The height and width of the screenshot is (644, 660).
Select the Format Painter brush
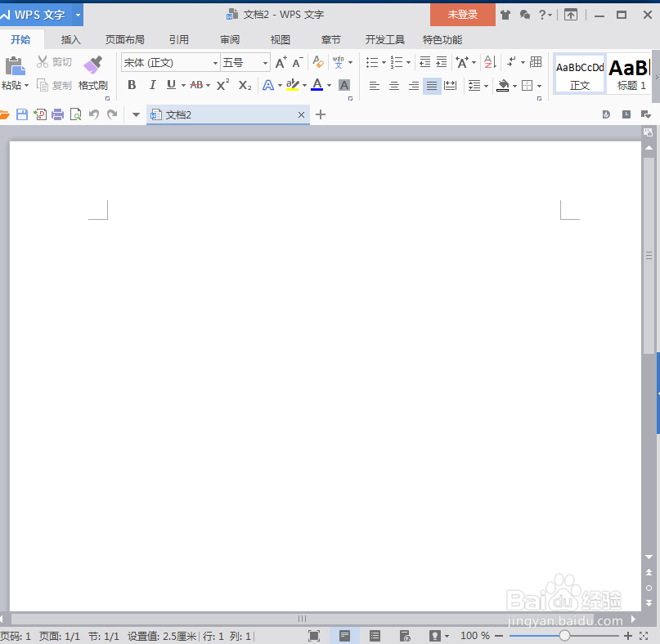tap(93, 65)
